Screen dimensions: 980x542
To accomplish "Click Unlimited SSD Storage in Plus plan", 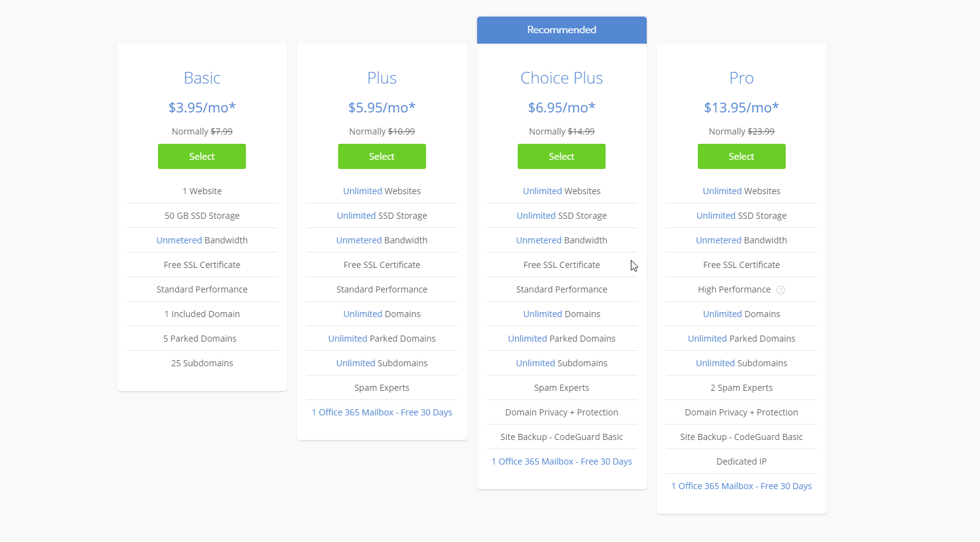I will [x=382, y=216].
